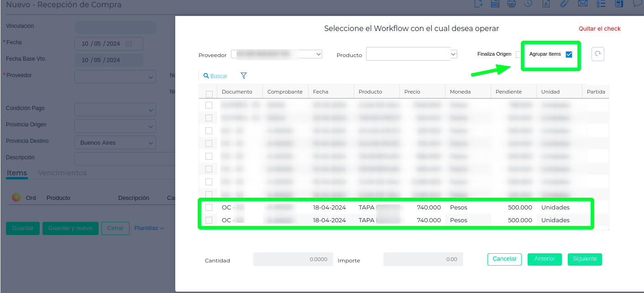Click the document with letter A icon

[x=545, y=4]
